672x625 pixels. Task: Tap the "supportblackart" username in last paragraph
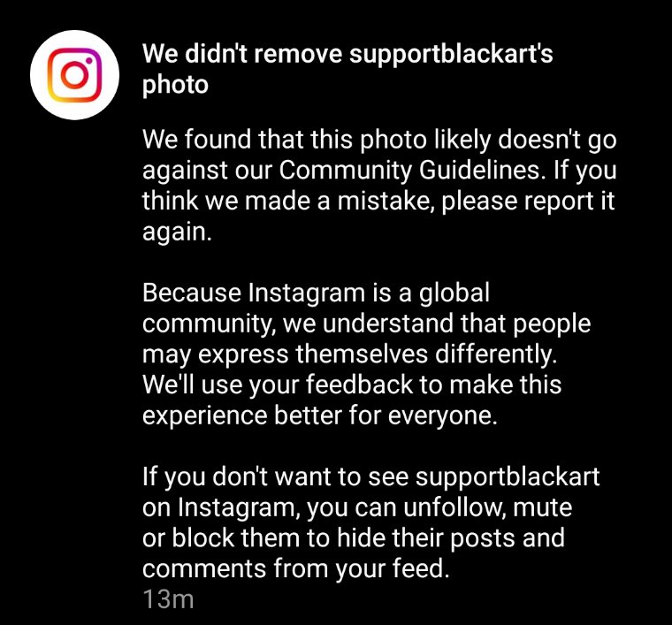508,476
